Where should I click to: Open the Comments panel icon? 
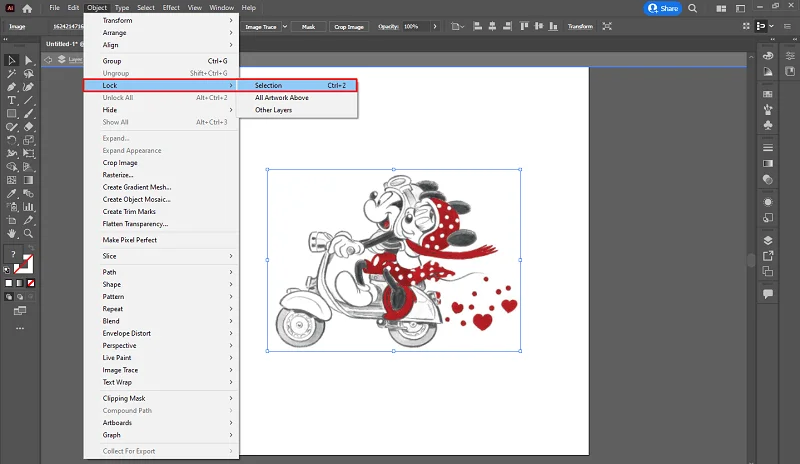[767, 294]
